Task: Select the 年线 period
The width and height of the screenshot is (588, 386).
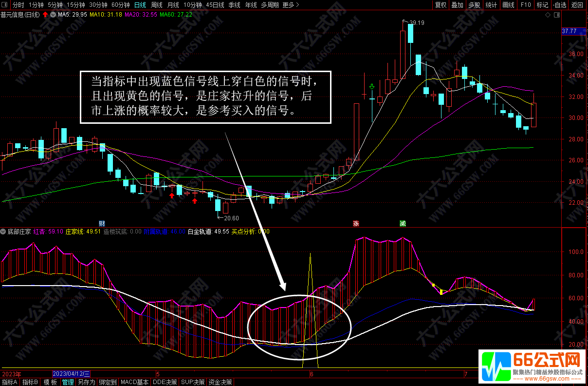Action: (251, 5)
